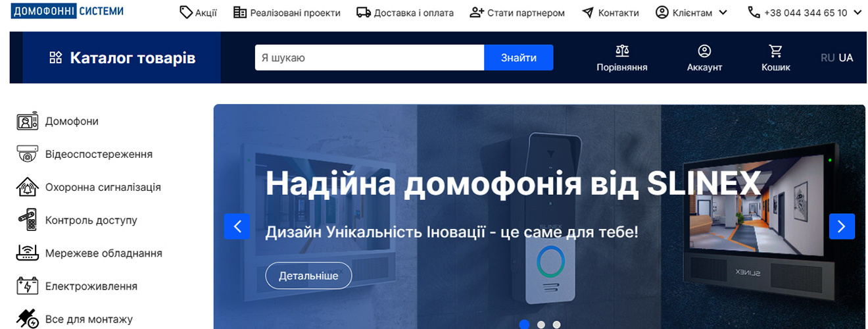The height and width of the screenshot is (329, 868).
Task: Select the Контроль доступу keypad icon
Action: [x=27, y=220]
